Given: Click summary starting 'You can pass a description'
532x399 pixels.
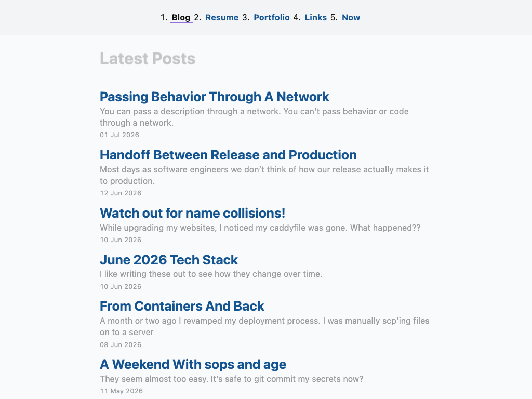Looking at the screenshot, I should (254, 117).
